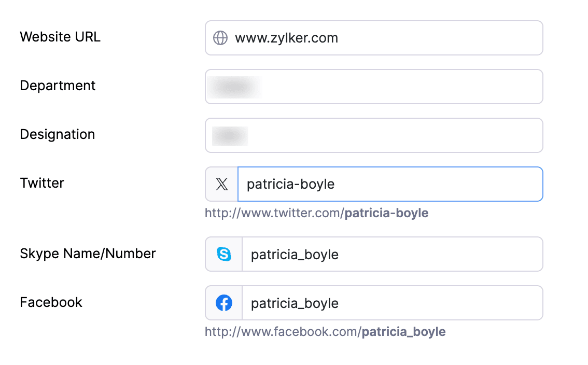Select the blurred value in Designation field
This screenshot has width=588, height=365.
[x=230, y=136]
